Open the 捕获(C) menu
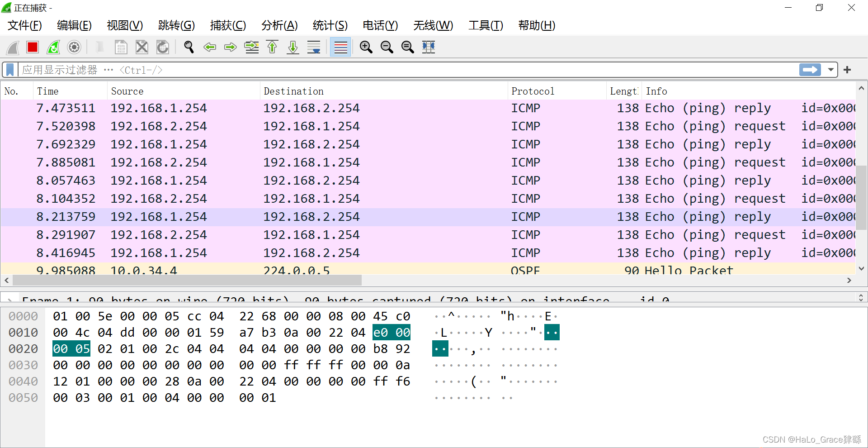Image resolution: width=868 pixels, height=448 pixels. 228,25
